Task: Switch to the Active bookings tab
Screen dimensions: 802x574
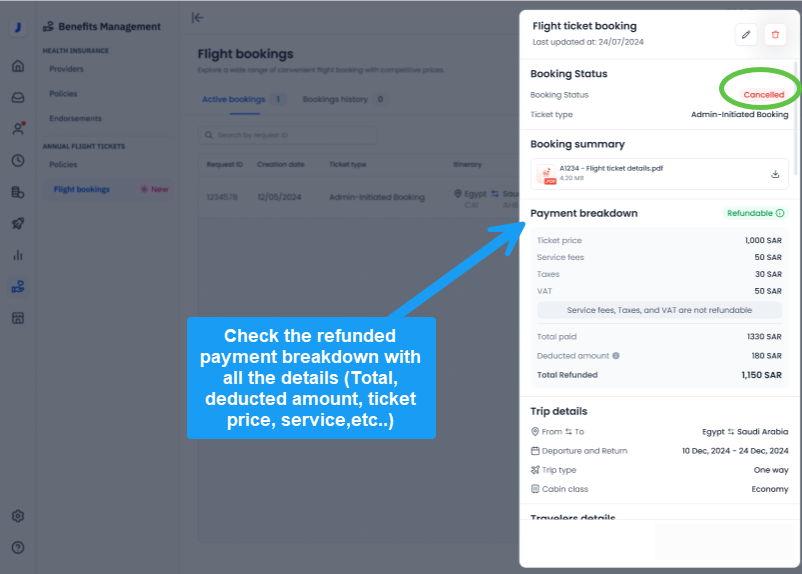Action: tap(233, 100)
